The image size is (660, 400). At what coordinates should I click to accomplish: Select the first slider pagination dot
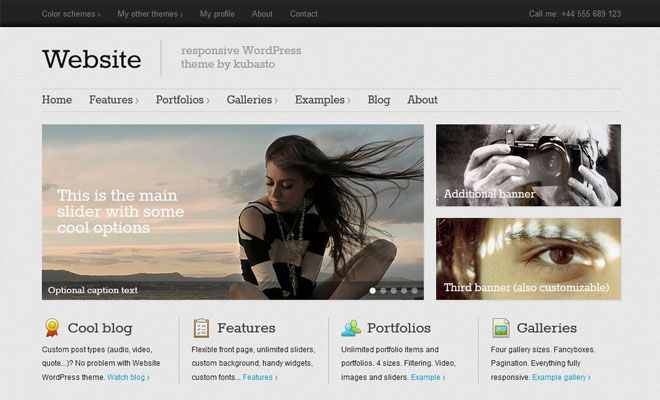[373, 290]
